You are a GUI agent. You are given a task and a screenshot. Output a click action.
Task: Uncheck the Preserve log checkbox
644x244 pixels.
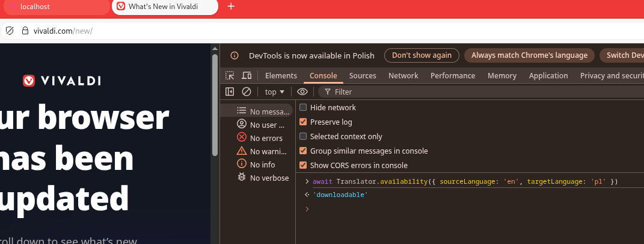coord(304,122)
